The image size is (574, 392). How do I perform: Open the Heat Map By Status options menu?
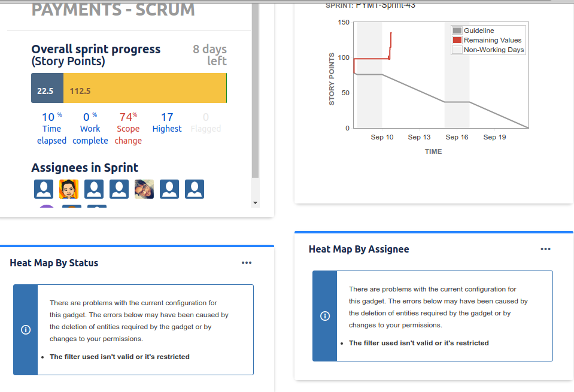[x=247, y=263]
